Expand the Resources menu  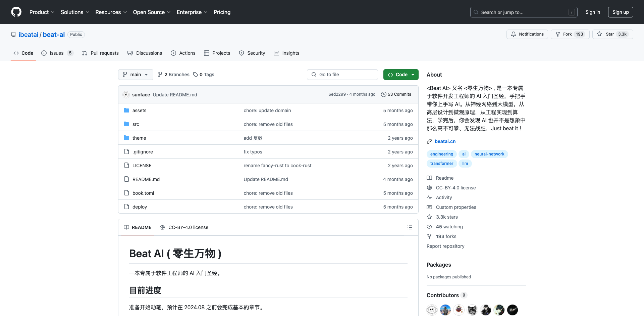(x=111, y=12)
